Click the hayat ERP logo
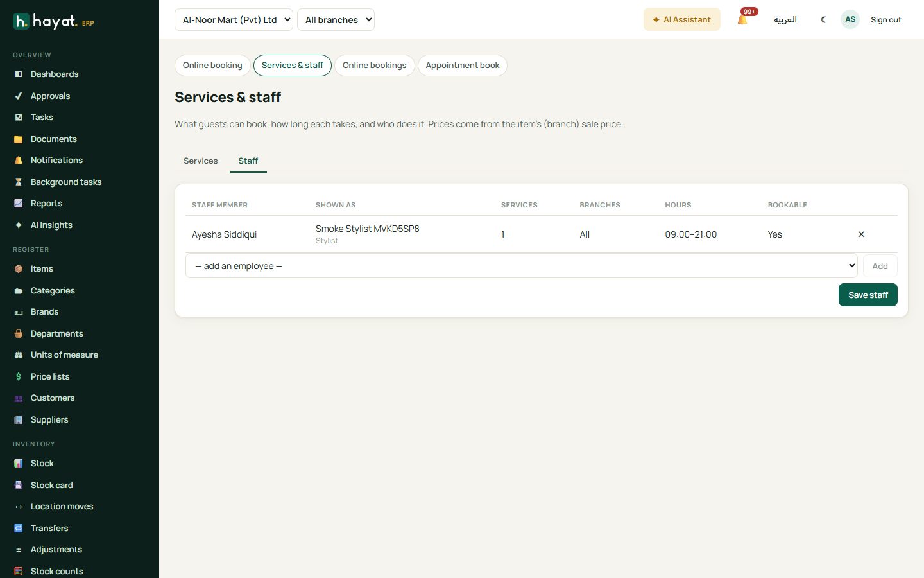The width and height of the screenshot is (924, 578). [54, 21]
